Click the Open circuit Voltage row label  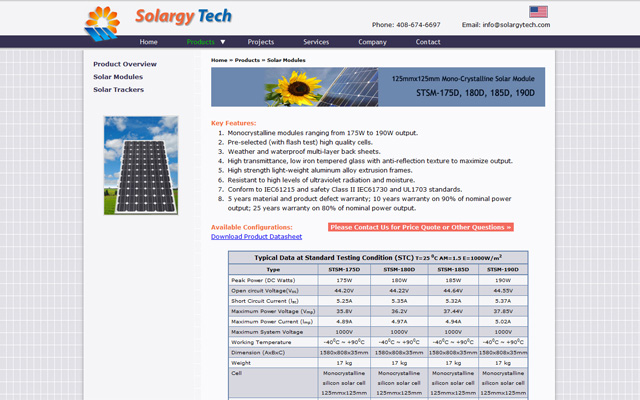(265, 291)
